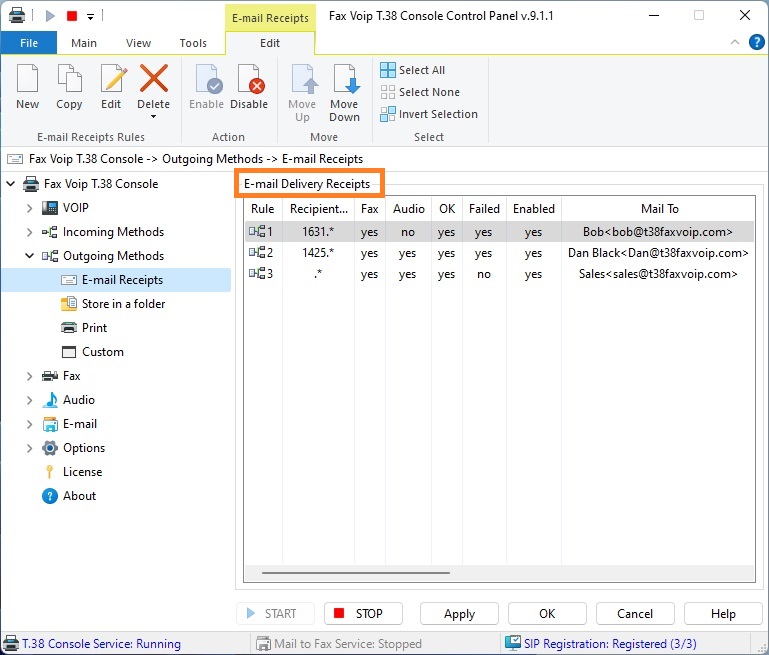Screen dimensions: 769x655
Task: Click T.38 Console Service Running status
Action: [x=101, y=644]
